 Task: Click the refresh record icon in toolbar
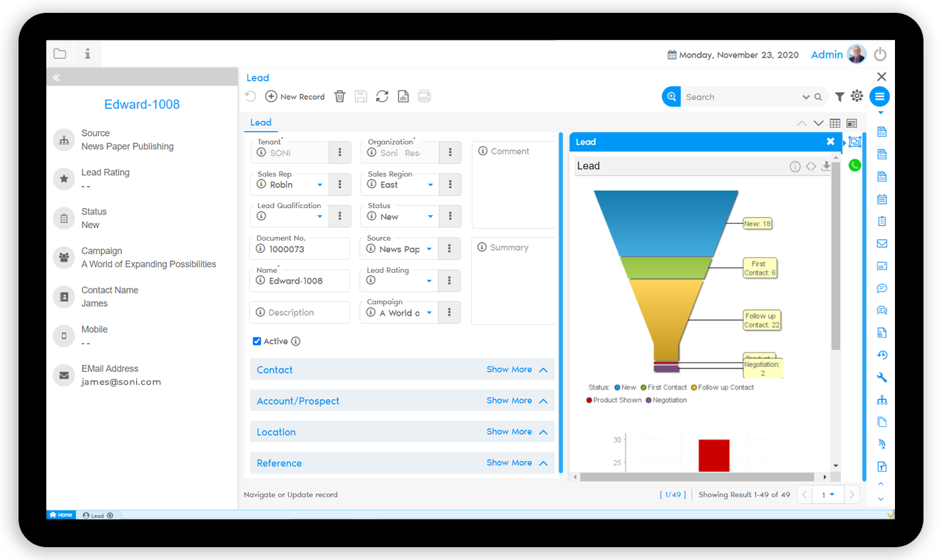[x=382, y=97]
